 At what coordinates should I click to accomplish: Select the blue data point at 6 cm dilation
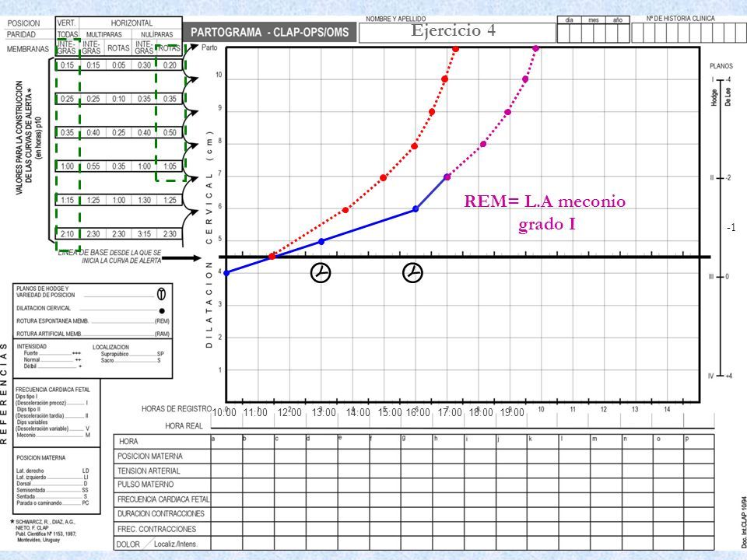[416, 208]
